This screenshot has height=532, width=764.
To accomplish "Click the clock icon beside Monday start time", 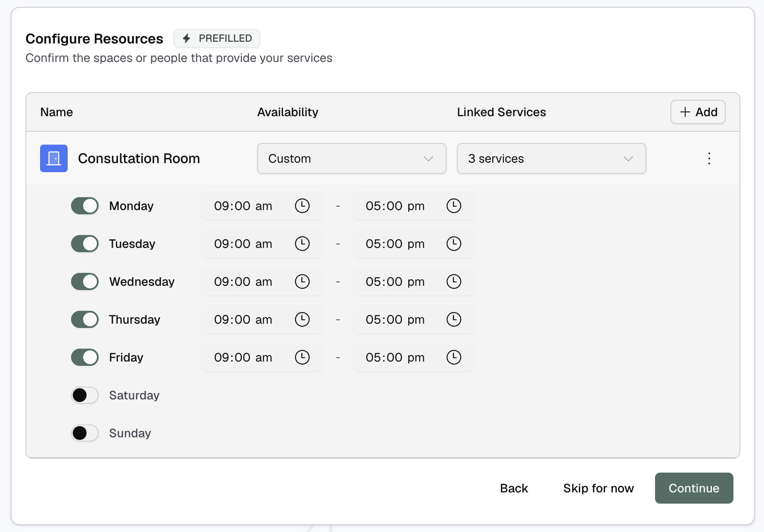I will [302, 206].
